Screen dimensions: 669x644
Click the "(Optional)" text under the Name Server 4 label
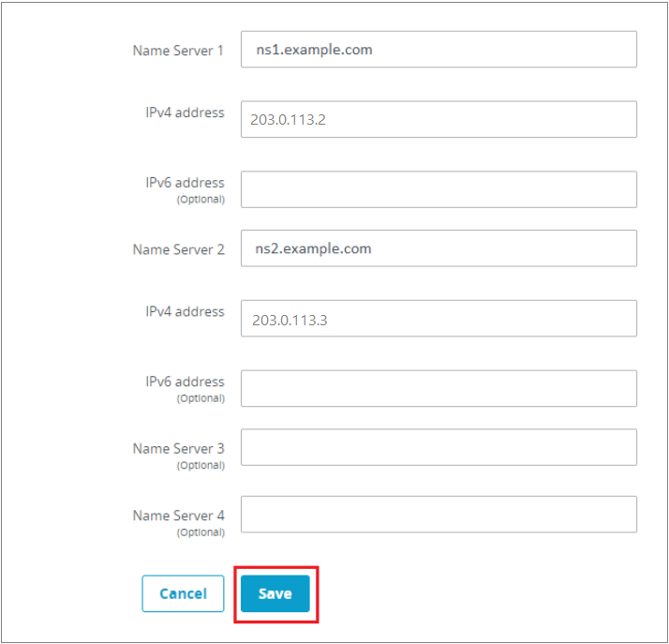tap(201, 532)
